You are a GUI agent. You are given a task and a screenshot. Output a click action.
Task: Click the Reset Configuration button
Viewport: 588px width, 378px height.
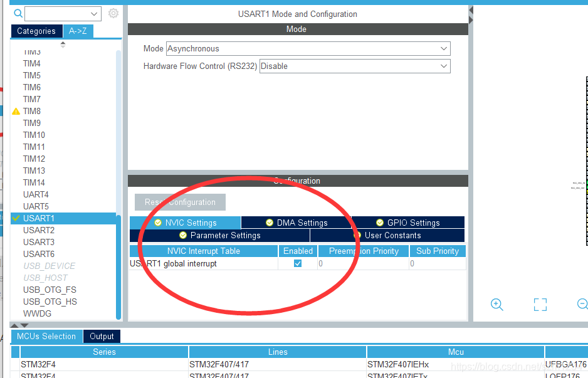(180, 202)
